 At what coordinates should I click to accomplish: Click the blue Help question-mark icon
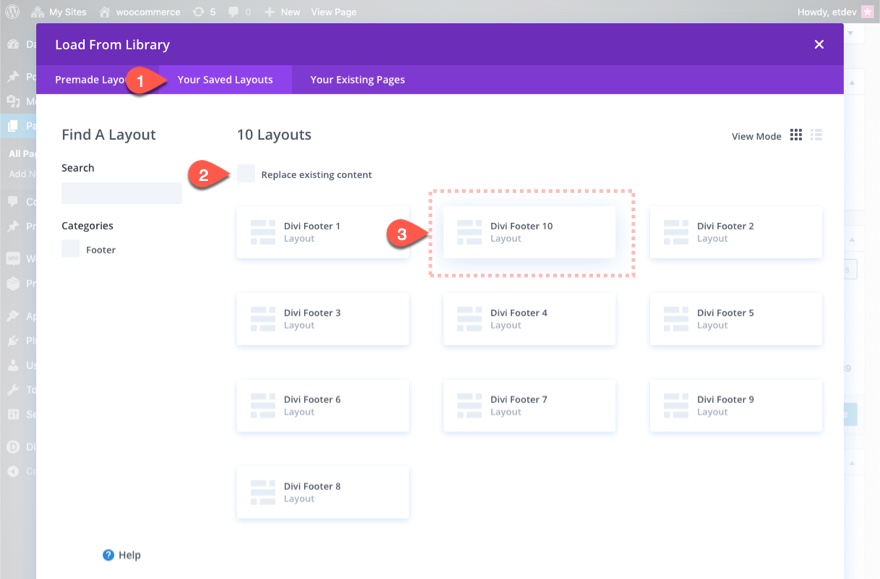point(108,555)
